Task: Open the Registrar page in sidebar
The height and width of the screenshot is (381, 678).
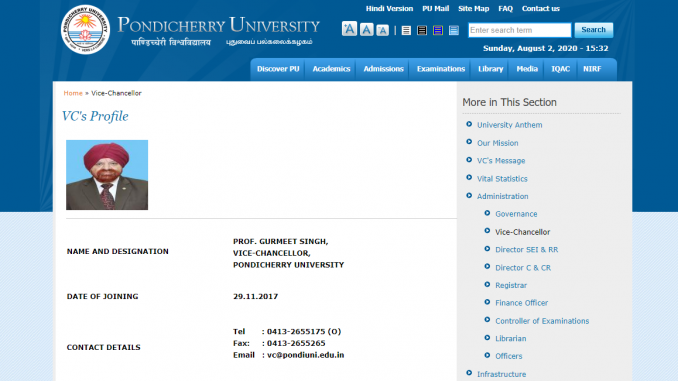Action: click(x=511, y=285)
